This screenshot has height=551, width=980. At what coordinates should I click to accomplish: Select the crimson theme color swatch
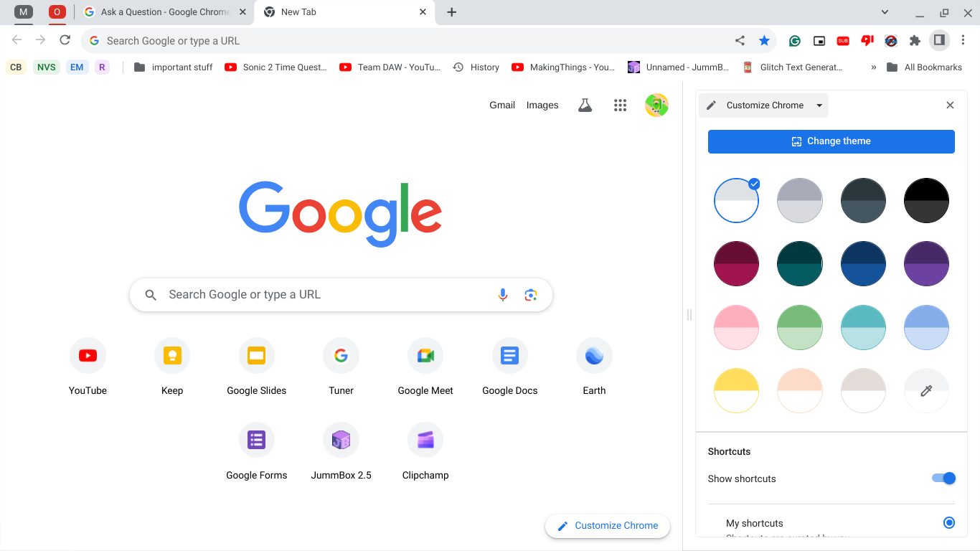pyautogui.click(x=736, y=263)
